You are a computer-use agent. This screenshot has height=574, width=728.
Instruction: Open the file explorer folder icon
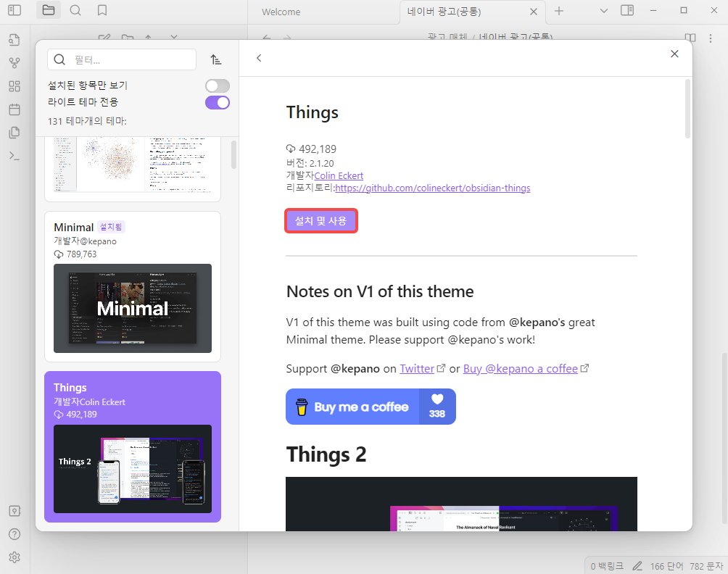point(49,9)
